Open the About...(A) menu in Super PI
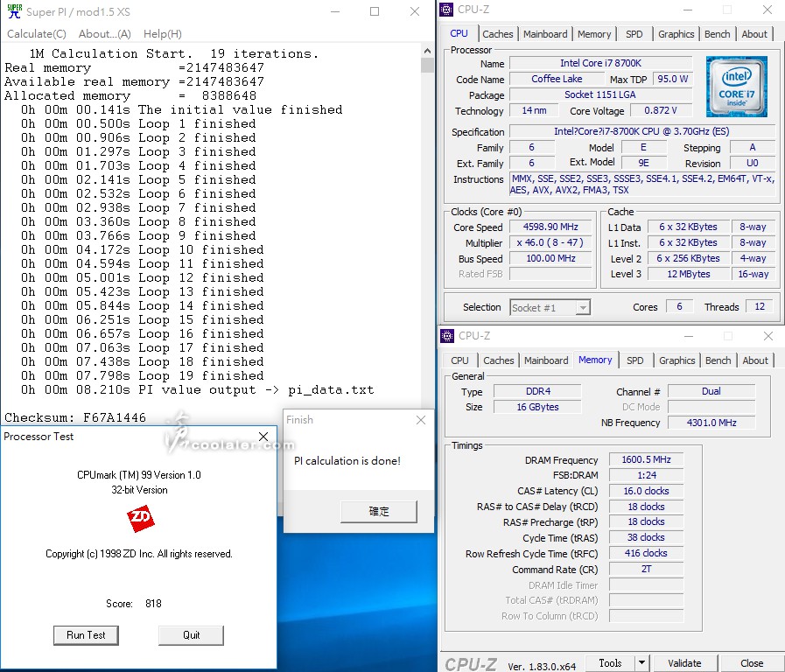The image size is (785, 672). pos(105,34)
